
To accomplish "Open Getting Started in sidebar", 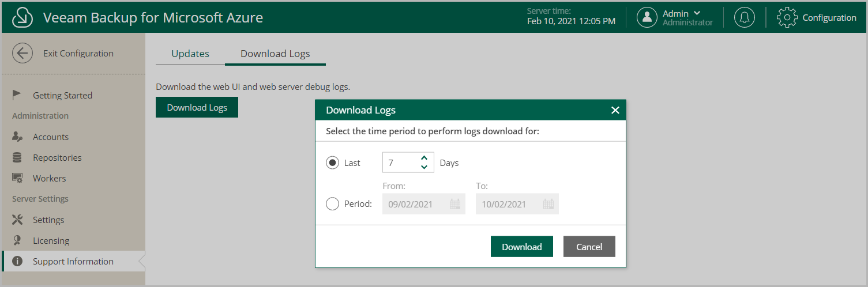I will coord(62,96).
